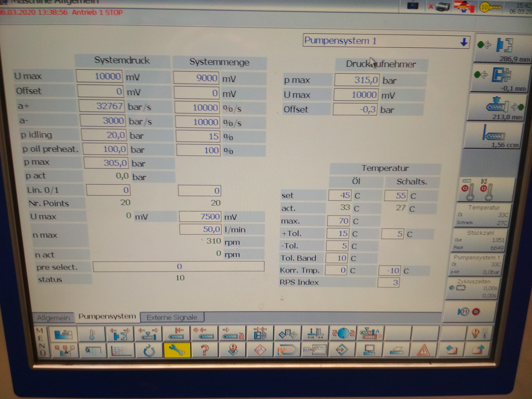
Task: Click the Systemdruck p max 305,0 field
Action: 106,163
